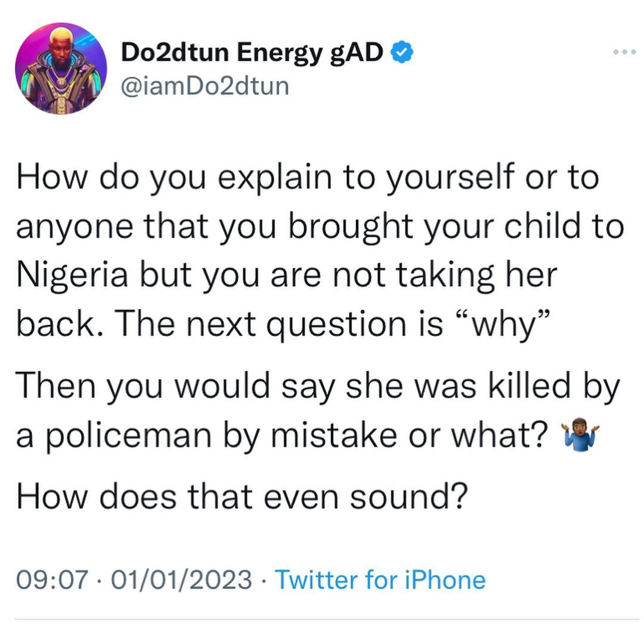Click the blue verified badge

(402, 53)
